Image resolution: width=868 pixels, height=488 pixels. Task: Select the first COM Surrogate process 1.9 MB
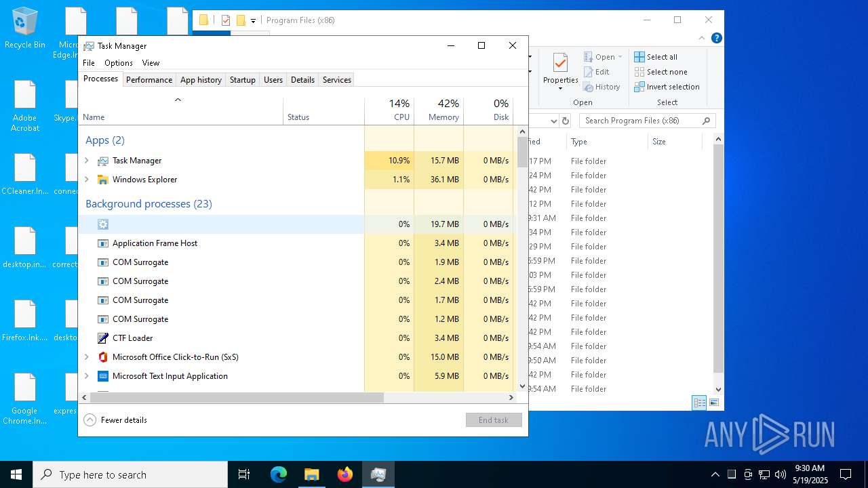point(296,262)
